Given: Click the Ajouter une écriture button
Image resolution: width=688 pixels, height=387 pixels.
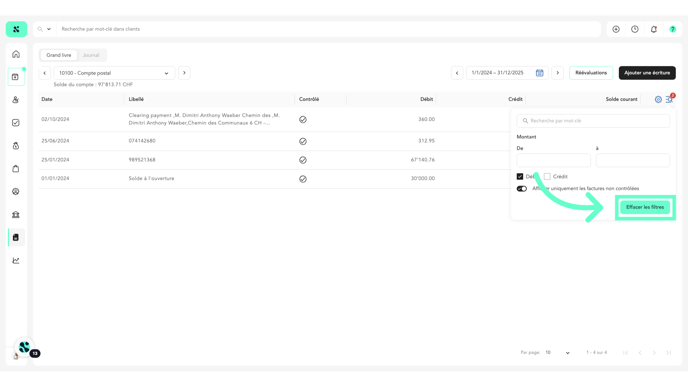Looking at the screenshot, I should 647,73.
